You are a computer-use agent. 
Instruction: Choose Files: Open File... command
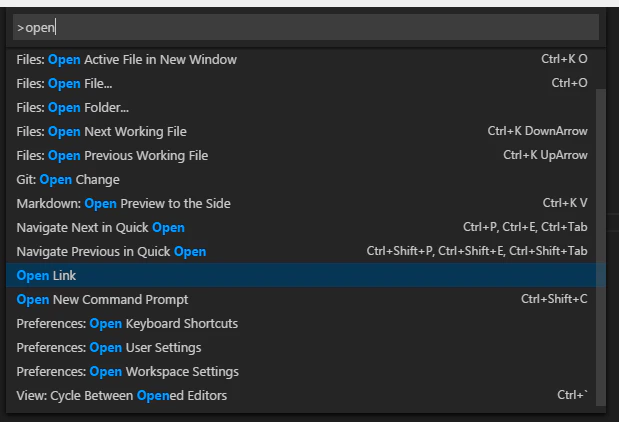click(x=306, y=84)
